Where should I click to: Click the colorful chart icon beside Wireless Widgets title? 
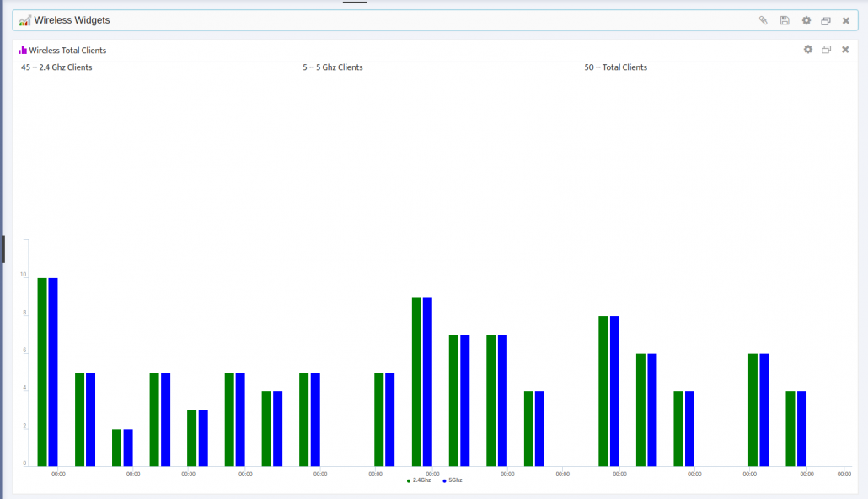tap(24, 19)
